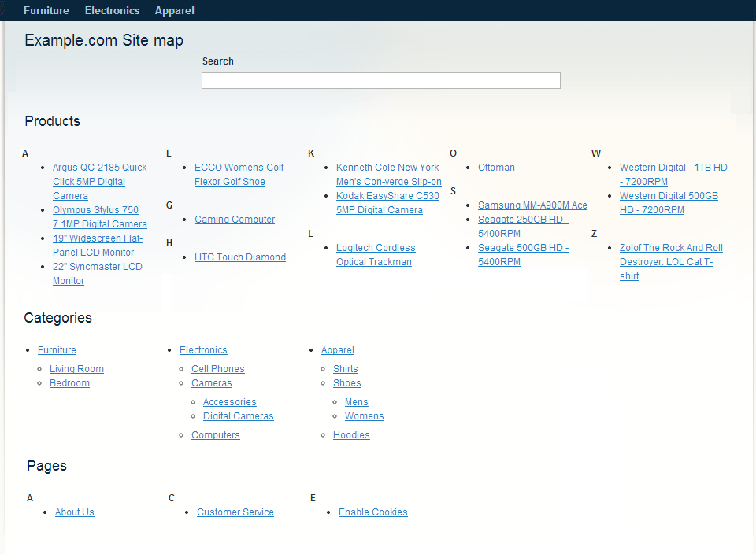Open the Mens shoes subcategory link

(x=356, y=402)
